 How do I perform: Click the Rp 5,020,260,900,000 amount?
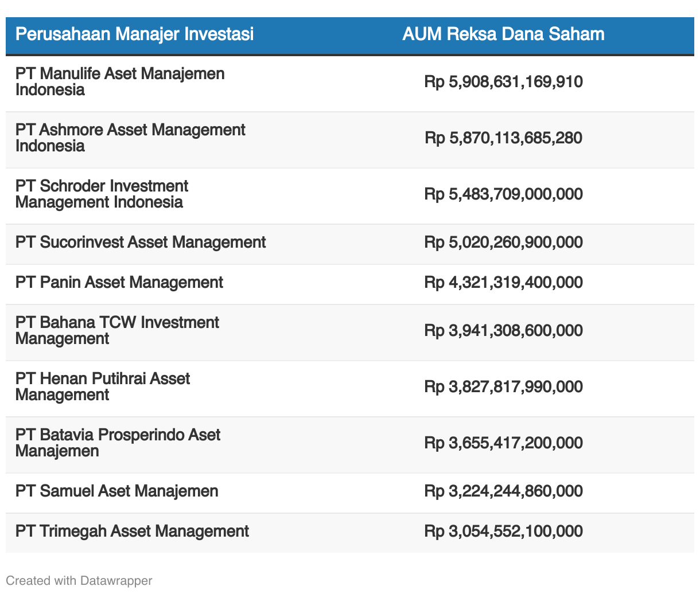[x=503, y=243]
